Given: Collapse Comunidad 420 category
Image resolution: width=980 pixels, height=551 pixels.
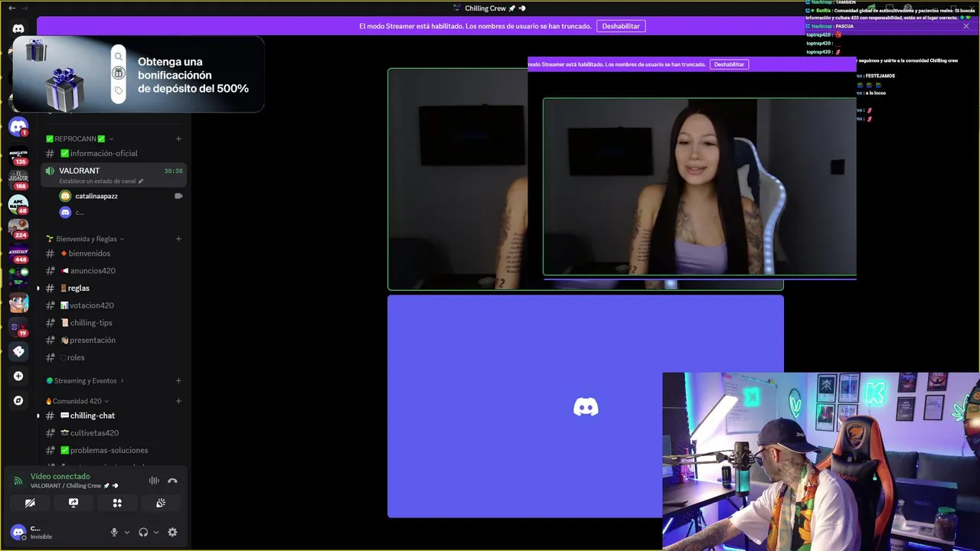Looking at the screenshot, I should (77, 401).
